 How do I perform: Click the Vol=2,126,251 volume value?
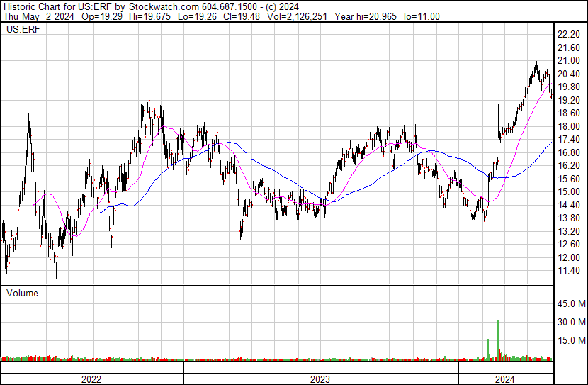coord(297,16)
